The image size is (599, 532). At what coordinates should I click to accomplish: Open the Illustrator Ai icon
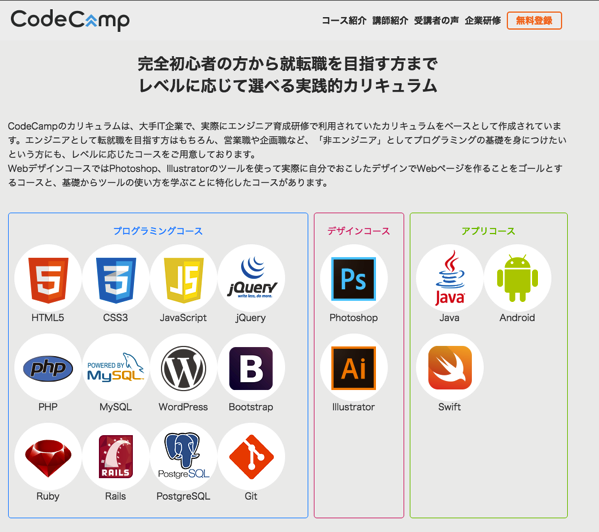point(353,368)
